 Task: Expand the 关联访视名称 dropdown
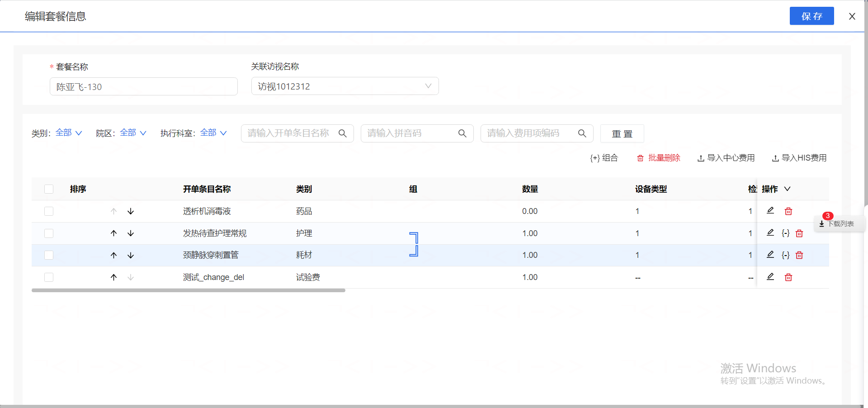(x=345, y=86)
